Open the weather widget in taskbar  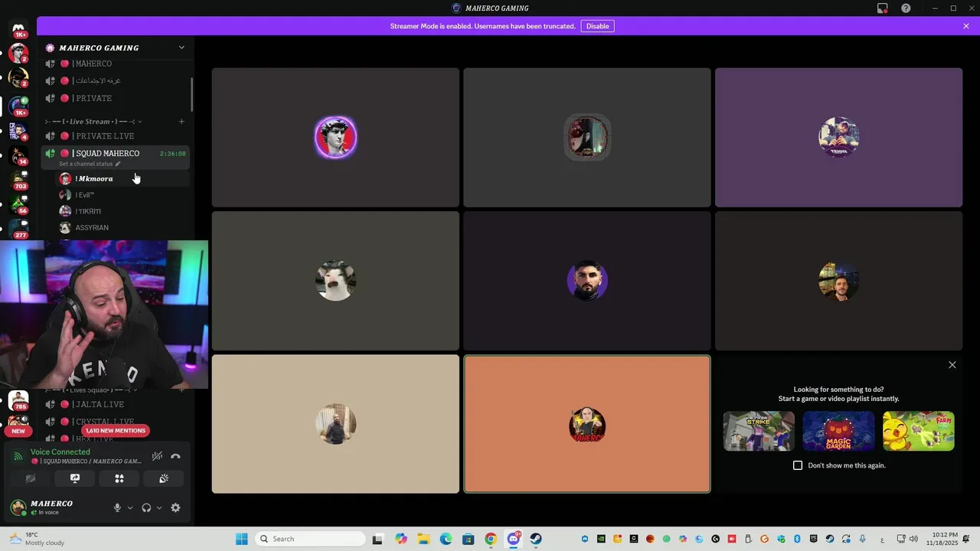coord(37,539)
